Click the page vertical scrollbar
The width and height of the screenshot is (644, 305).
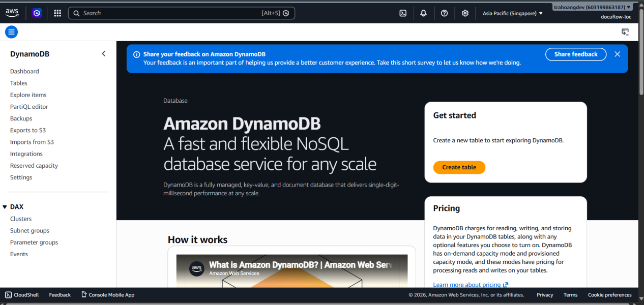coord(641,51)
